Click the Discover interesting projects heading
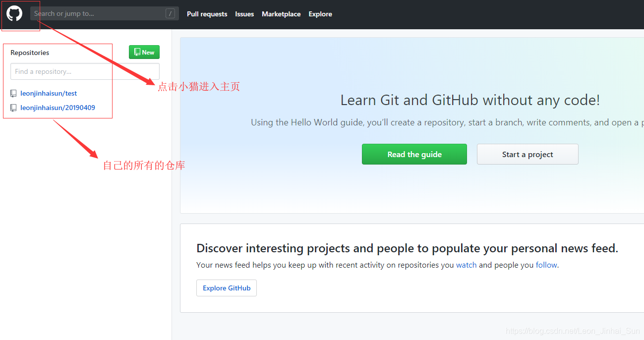The image size is (644, 340). coord(408,248)
